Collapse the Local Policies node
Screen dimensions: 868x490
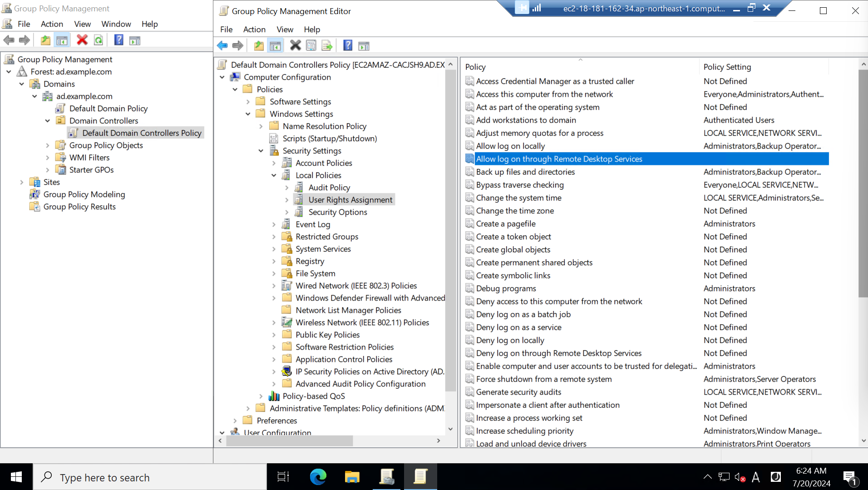274,175
